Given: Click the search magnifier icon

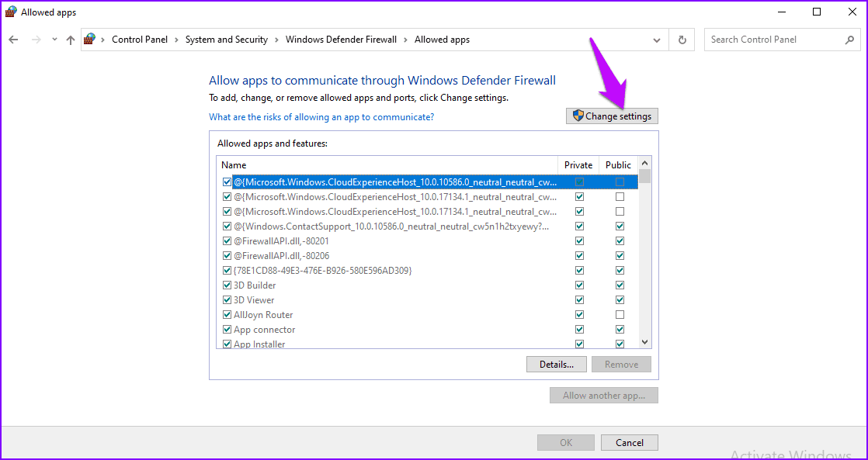Looking at the screenshot, I should [849, 40].
